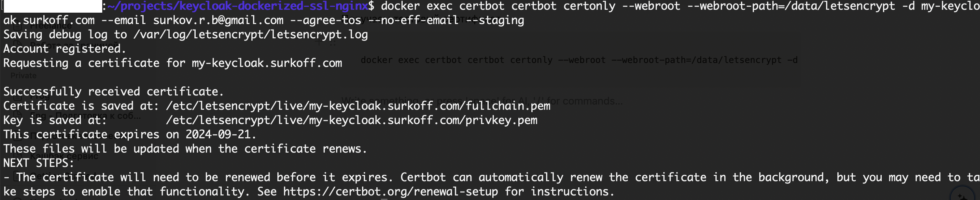980x200 pixels.
Task: Click the privkey.pem key path
Action: [x=352, y=120]
